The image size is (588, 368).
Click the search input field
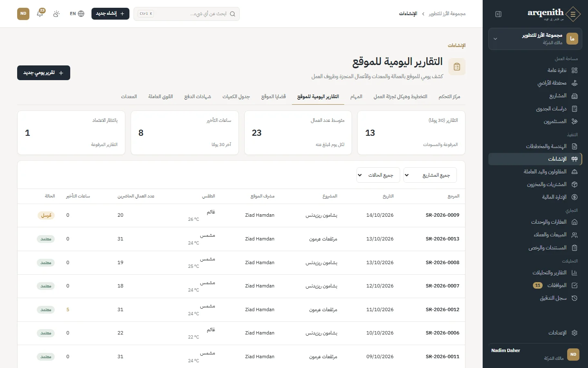click(x=187, y=14)
